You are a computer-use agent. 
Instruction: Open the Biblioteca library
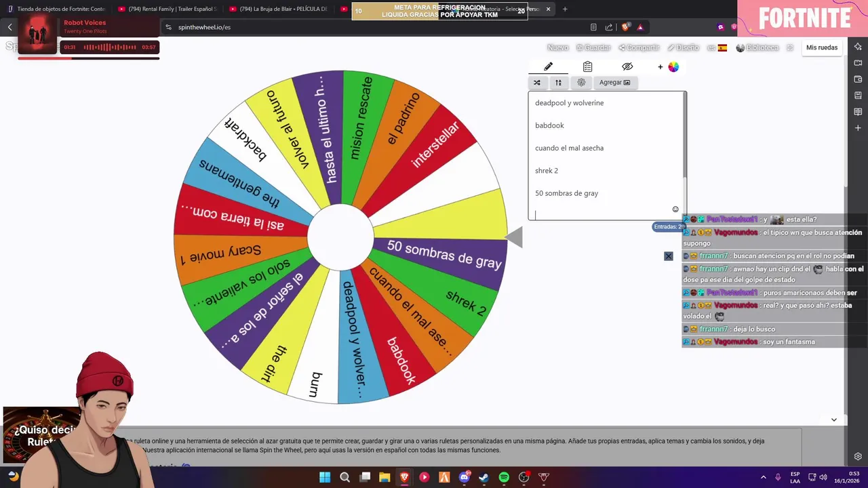click(757, 47)
